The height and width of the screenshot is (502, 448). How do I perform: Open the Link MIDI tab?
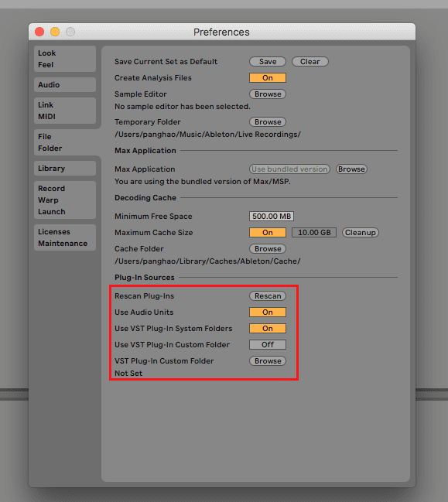coord(65,111)
